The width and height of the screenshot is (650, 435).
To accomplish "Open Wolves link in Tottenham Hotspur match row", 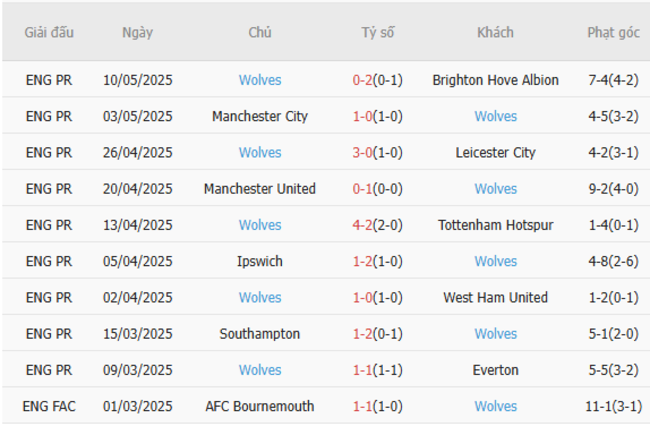I will (260, 225).
